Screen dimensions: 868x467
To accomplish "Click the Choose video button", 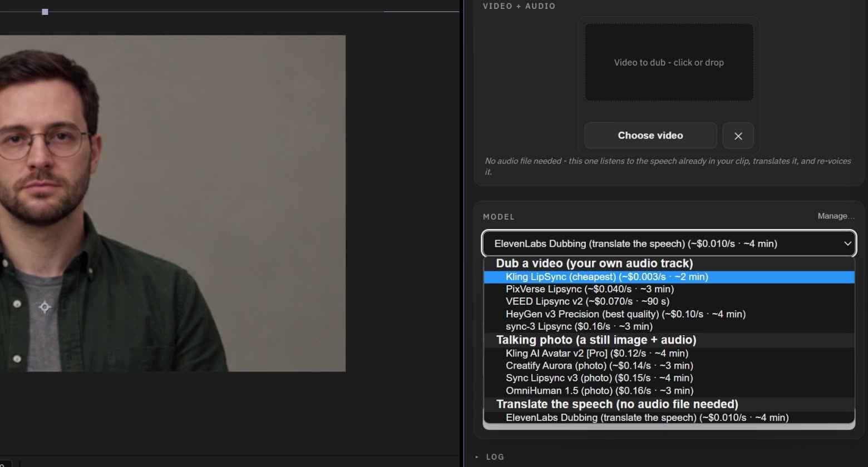I will [x=650, y=136].
